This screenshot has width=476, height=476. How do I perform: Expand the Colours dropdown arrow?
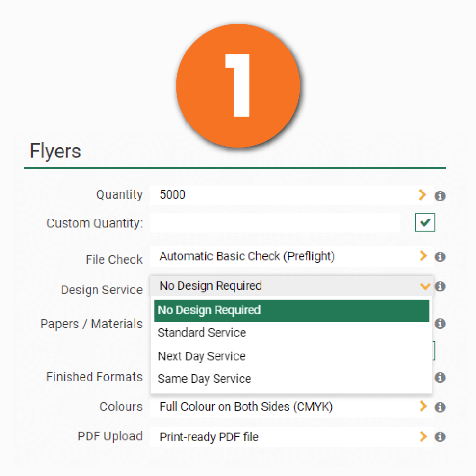click(423, 406)
